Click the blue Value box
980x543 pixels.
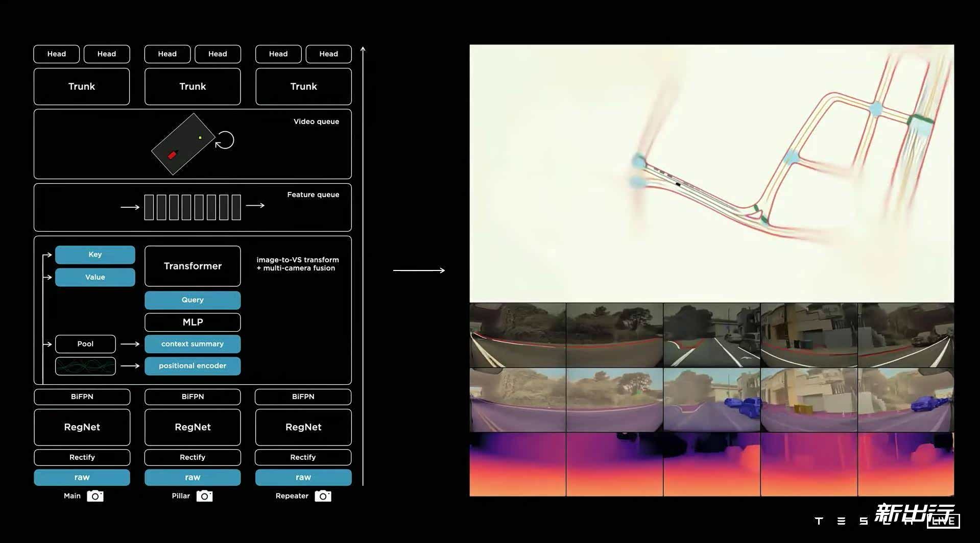point(95,277)
